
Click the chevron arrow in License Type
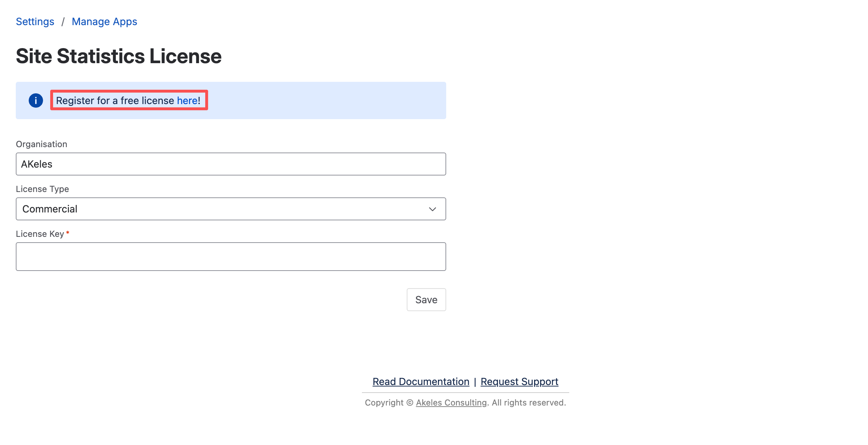[x=433, y=209]
